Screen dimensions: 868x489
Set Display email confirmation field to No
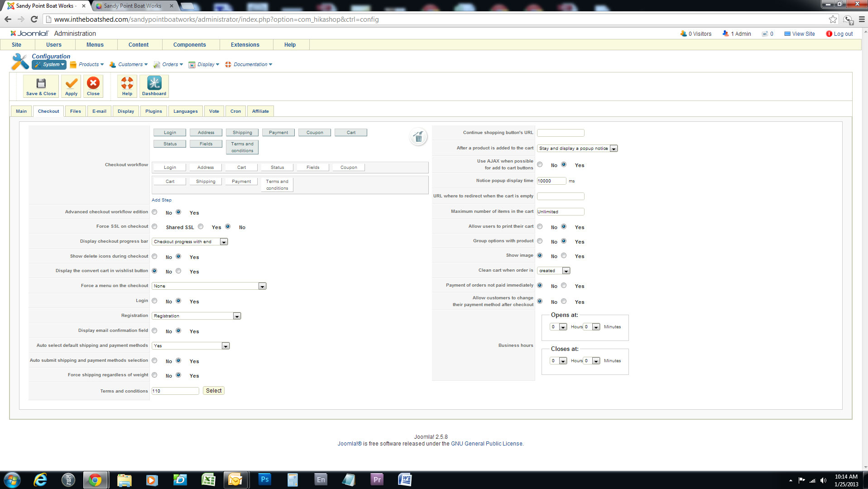pyautogui.click(x=155, y=331)
